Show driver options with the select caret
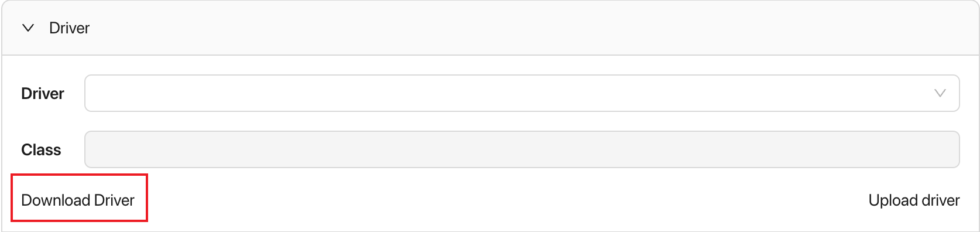 (940, 93)
